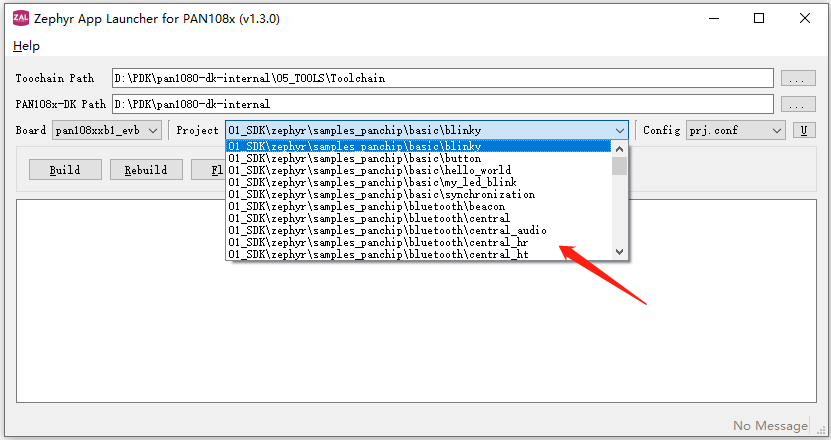Select bluetooth\central_ht project in the list
This screenshot has height=440, width=831.
point(419,254)
